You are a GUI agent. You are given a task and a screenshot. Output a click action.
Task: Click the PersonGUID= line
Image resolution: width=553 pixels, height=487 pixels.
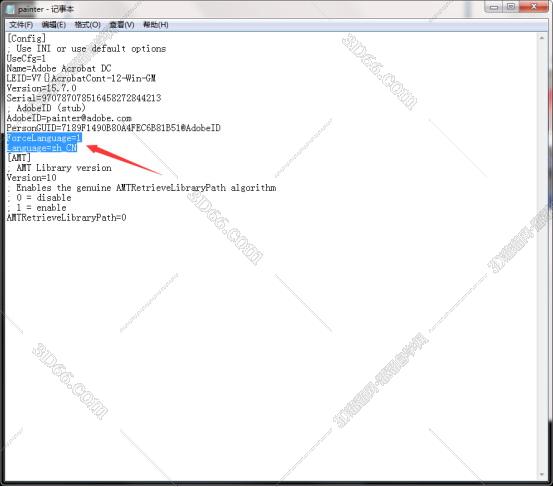(x=113, y=128)
